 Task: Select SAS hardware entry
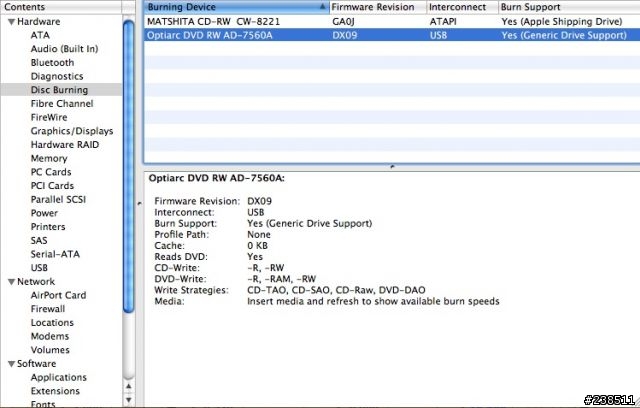(x=39, y=240)
